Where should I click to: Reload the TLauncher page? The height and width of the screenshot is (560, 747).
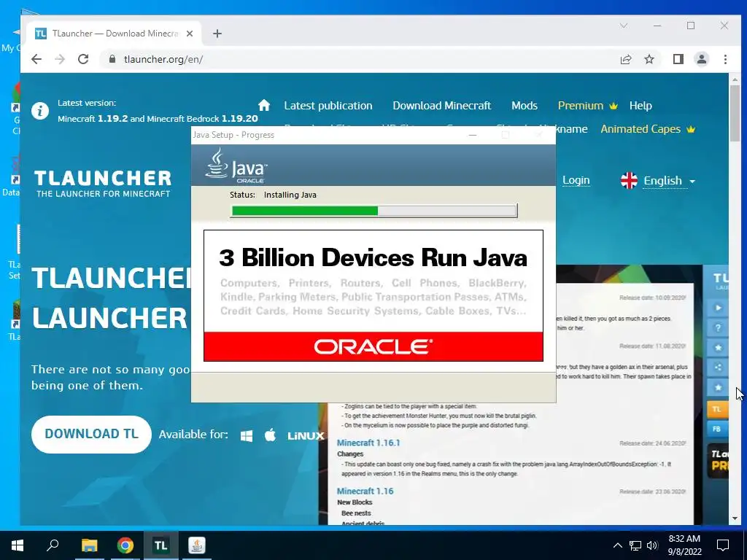[x=83, y=59]
